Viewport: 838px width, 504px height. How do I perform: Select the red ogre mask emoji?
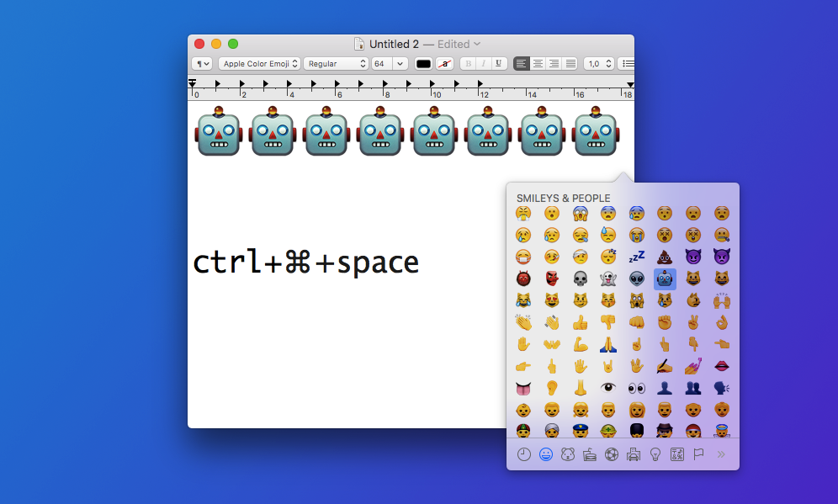(523, 279)
